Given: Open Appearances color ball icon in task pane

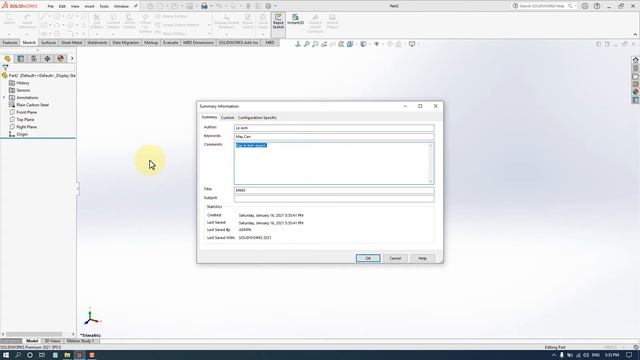Looking at the screenshot, I should coord(636,92).
